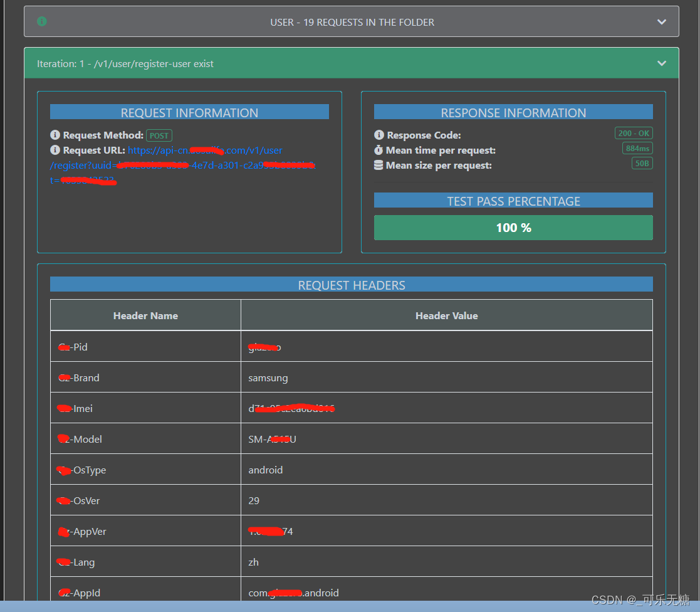Click the 29 OsVer value

[254, 500]
